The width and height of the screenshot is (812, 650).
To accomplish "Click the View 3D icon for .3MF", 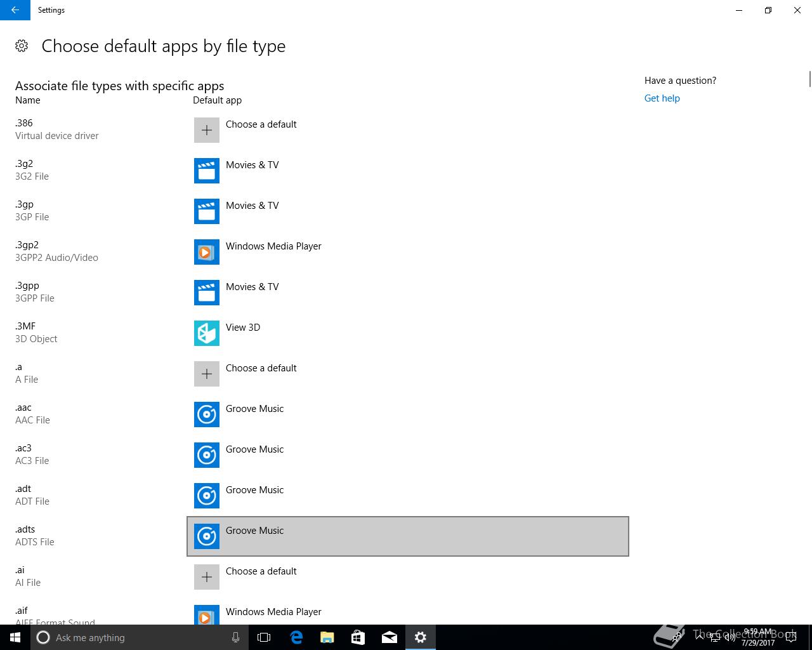I will pyautogui.click(x=207, y=333).
